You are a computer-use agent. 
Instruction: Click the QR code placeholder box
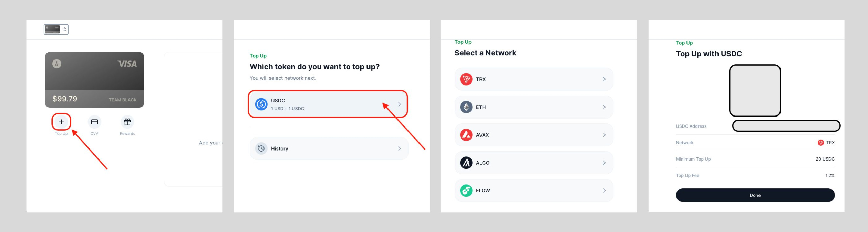pyautogui.click(x=755, y=91)
